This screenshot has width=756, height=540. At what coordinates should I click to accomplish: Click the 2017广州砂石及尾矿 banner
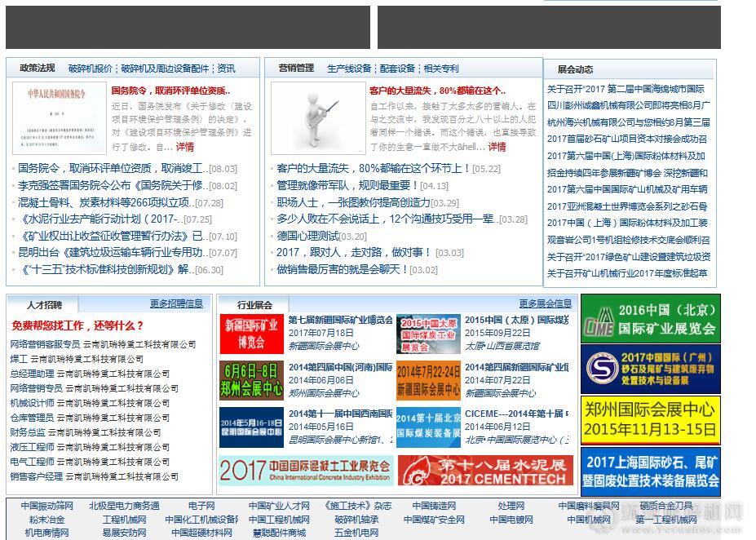tap(650, 370)
